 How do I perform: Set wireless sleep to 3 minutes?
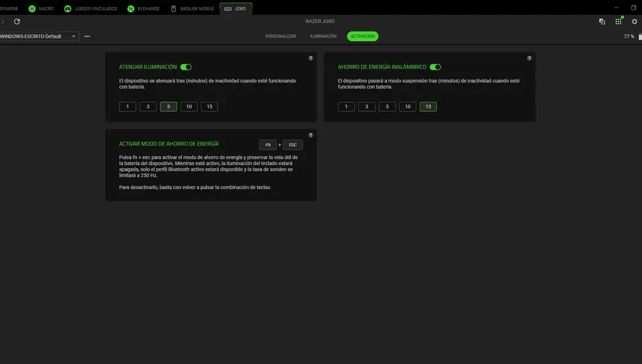367,107
